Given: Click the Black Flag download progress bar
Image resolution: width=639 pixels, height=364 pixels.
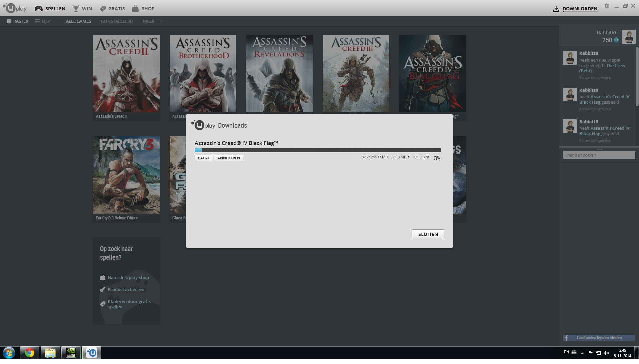Looking at the screenshot, I should pyautogui.click(x=318, y=150).
